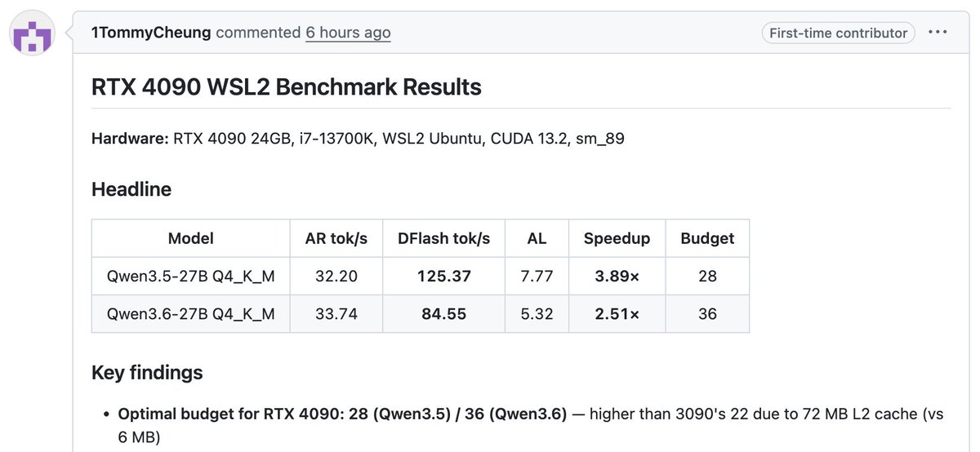
Task: Open 1TommyCheung's avatar image
Action: (31, 34)
